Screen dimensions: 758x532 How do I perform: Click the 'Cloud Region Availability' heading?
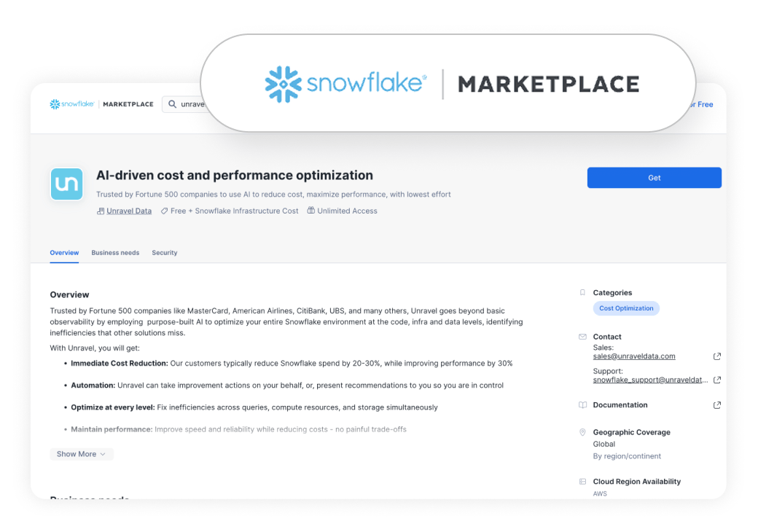tap(637, 482)
